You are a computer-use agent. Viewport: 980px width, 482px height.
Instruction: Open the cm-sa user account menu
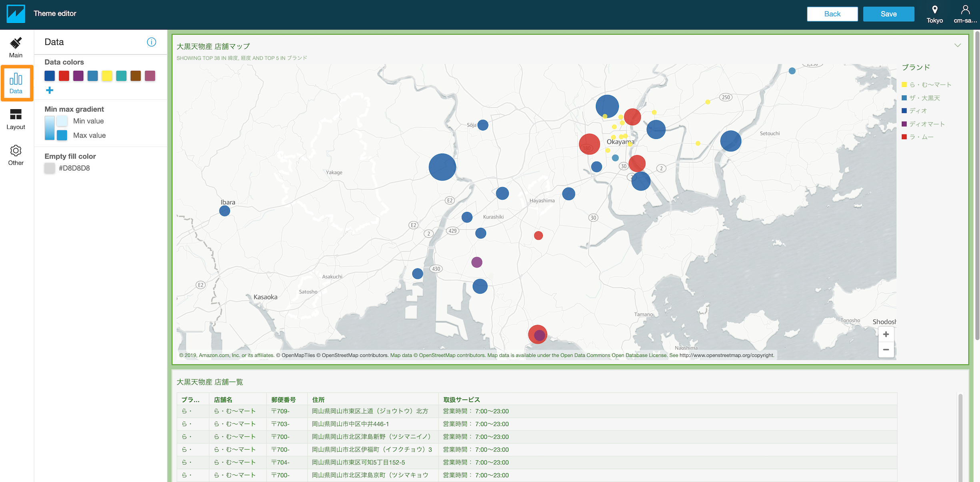tap(965, 14)
